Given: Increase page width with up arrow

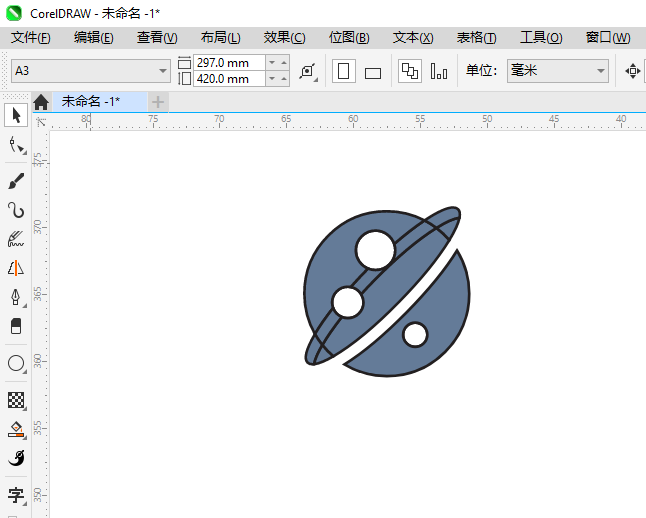Looking at the screenshot, I should pyautogui.click(x=284, y=63).
